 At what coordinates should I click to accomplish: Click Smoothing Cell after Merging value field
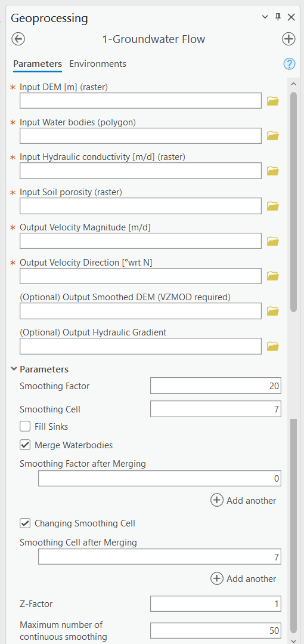click(x=160, y=557)
